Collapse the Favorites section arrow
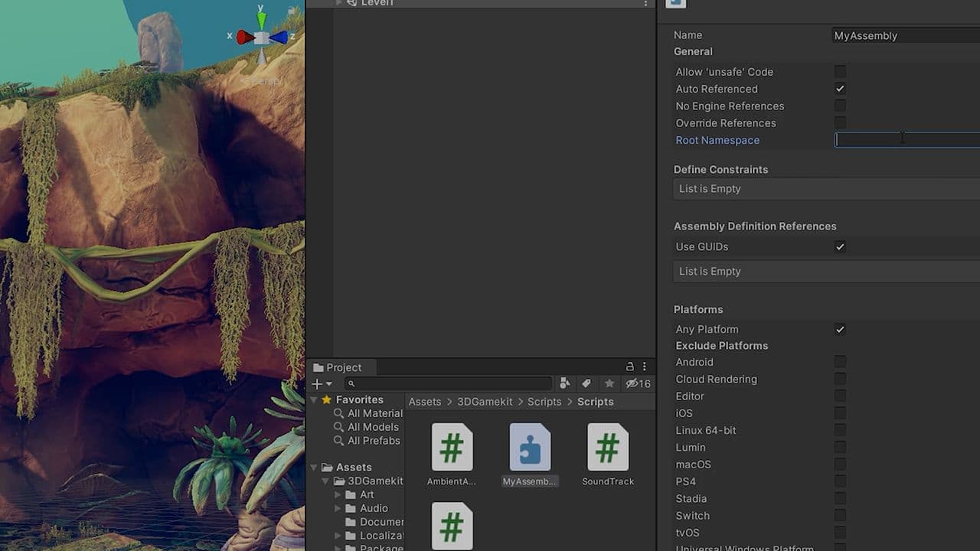The height and width of the screenshot is (551, 980). click(x=313, y=399)
